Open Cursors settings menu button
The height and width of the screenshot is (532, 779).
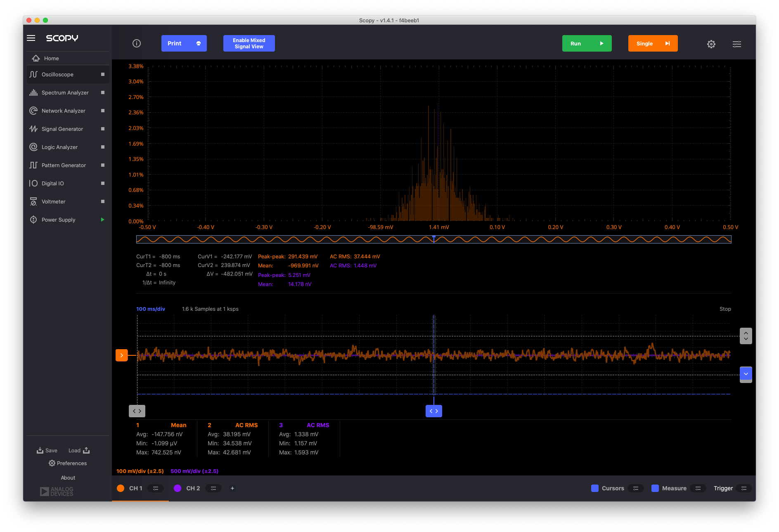click(636, 488)
